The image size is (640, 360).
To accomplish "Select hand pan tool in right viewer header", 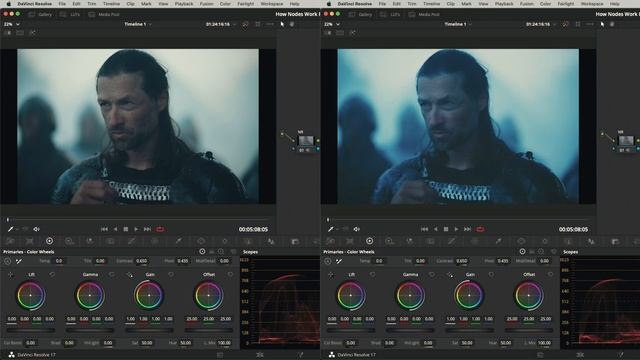I will 612,24.
